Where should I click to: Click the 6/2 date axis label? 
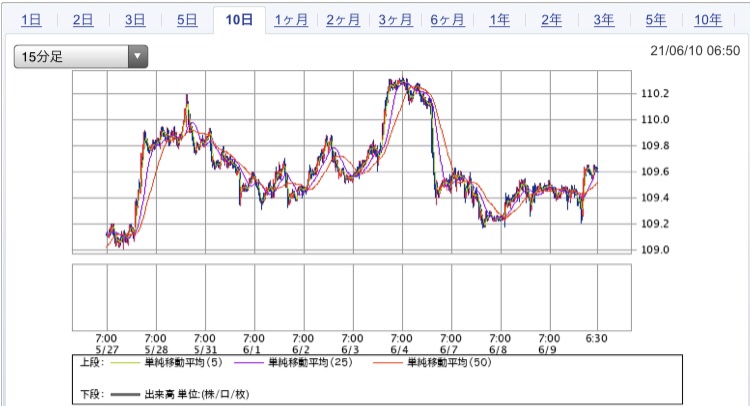(x=301, y=350)
